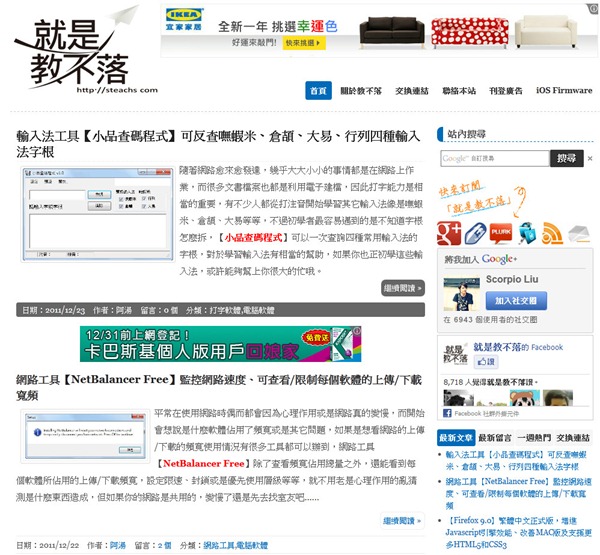
Task: Click the Google+ logo text
Action: click(499, 259)
